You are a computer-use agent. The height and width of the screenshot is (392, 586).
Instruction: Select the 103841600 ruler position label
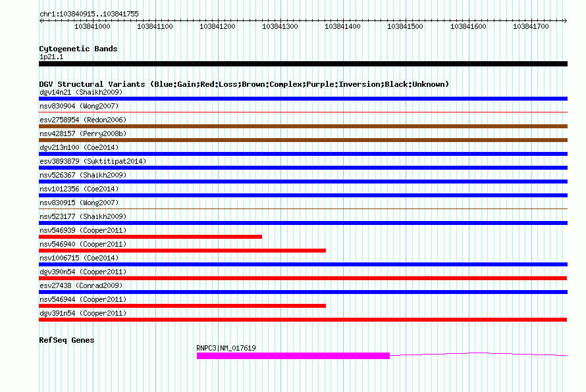(x=468, y=26)
